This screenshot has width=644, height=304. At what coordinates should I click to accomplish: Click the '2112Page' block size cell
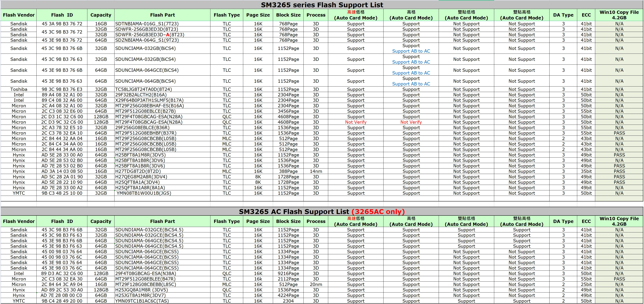coord(288,279)
